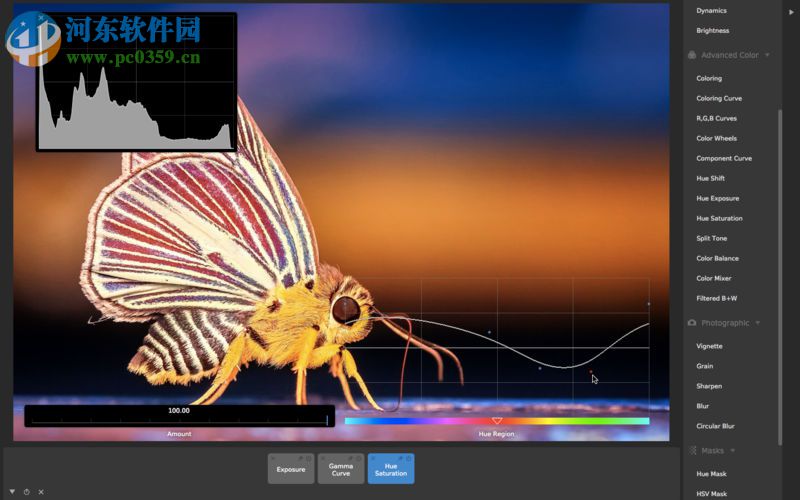This screenshot has height=500, width=800.
Task: Click the Hue Region color strip
Action: click(x=497, y=421)
